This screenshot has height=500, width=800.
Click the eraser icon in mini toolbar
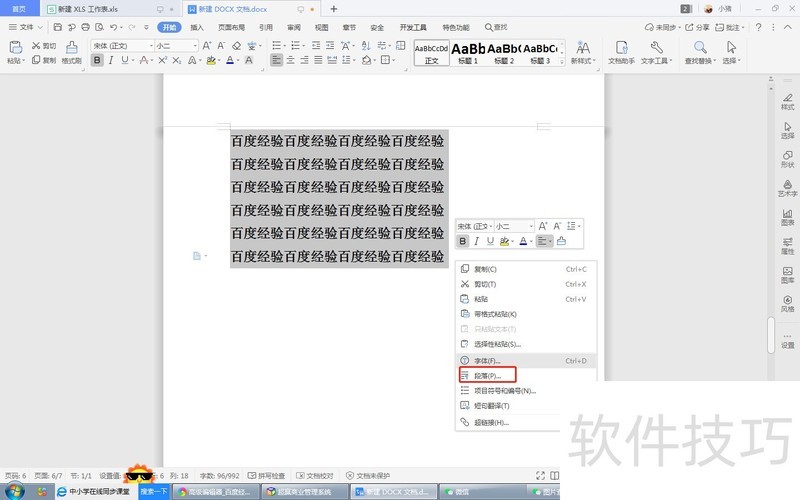561,241
